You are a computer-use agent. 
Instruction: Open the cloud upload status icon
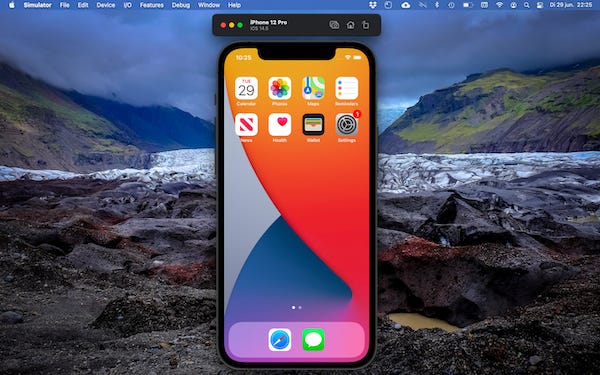click(406, 5)
